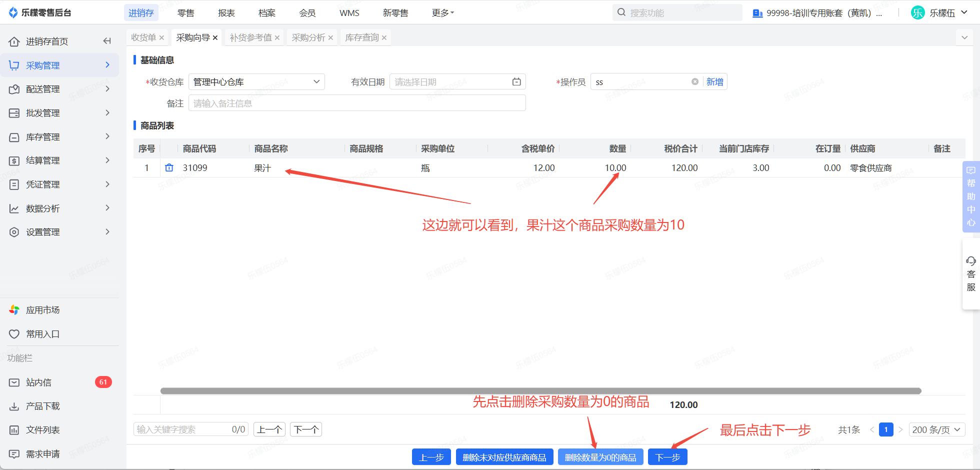Select 档案 top menu
This screenshot has width=980, height=470.
[x=267, y=12]
